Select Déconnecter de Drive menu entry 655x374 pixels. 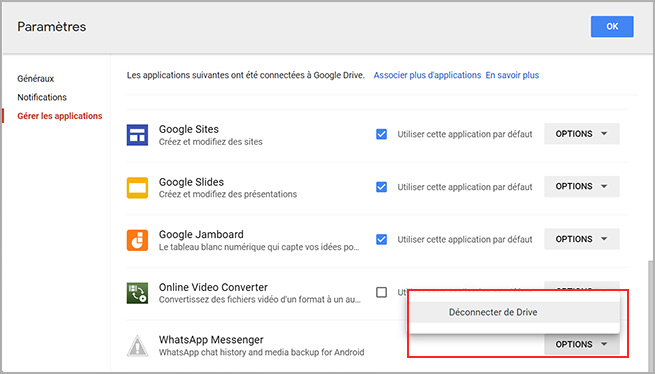(514, 312)
